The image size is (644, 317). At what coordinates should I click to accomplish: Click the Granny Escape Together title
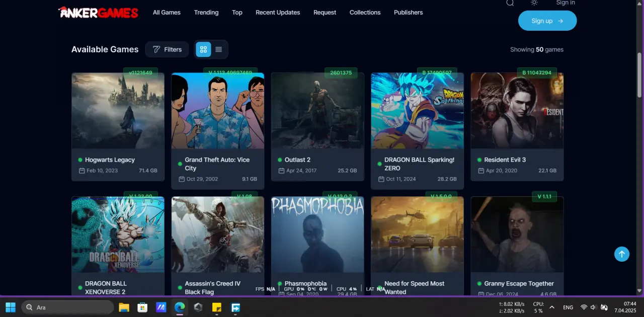(519, 283)
